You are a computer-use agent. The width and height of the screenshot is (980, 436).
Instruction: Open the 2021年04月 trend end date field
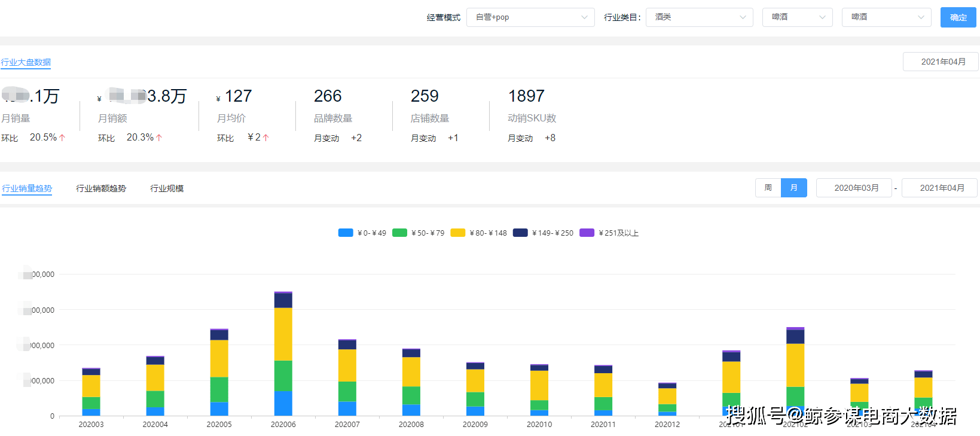click(939, 188)
